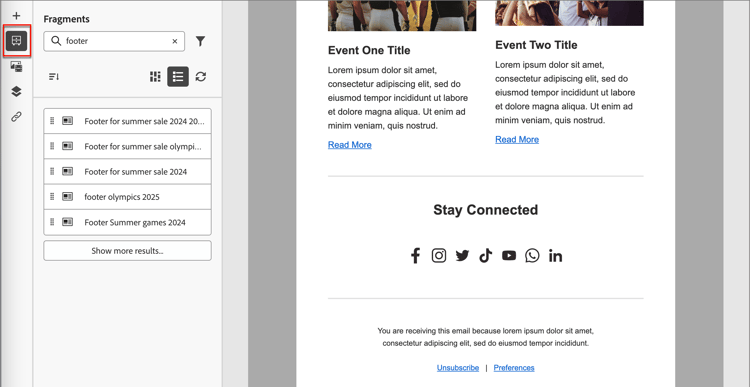Click drag handle of footer olympics 2025
Screen dimensions: 750x387
(x=52, y=197)
